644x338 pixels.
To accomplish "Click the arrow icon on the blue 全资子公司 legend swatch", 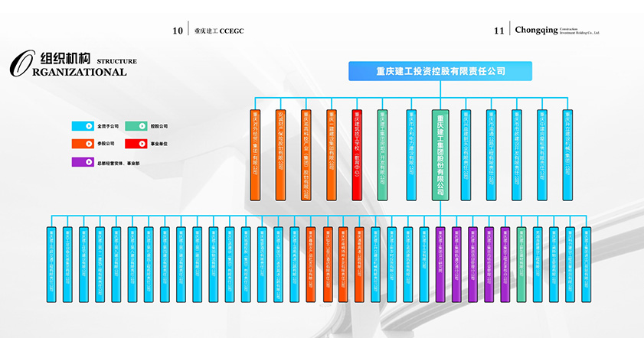I will [89, 126].
